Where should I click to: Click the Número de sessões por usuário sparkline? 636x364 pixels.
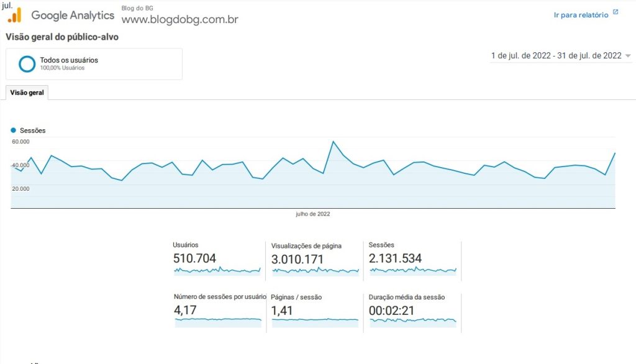[218, 322]
